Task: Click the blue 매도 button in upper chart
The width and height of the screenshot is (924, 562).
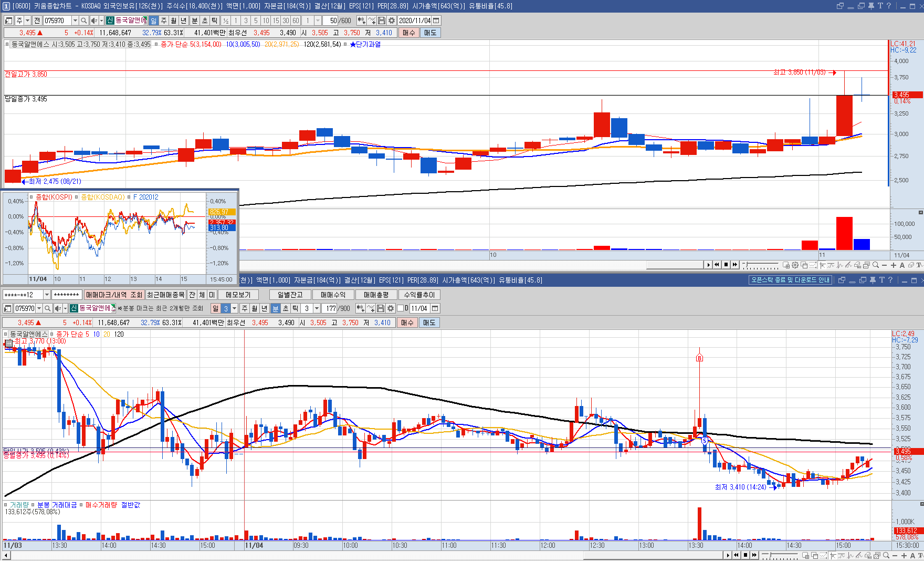Action: point(430,33)
